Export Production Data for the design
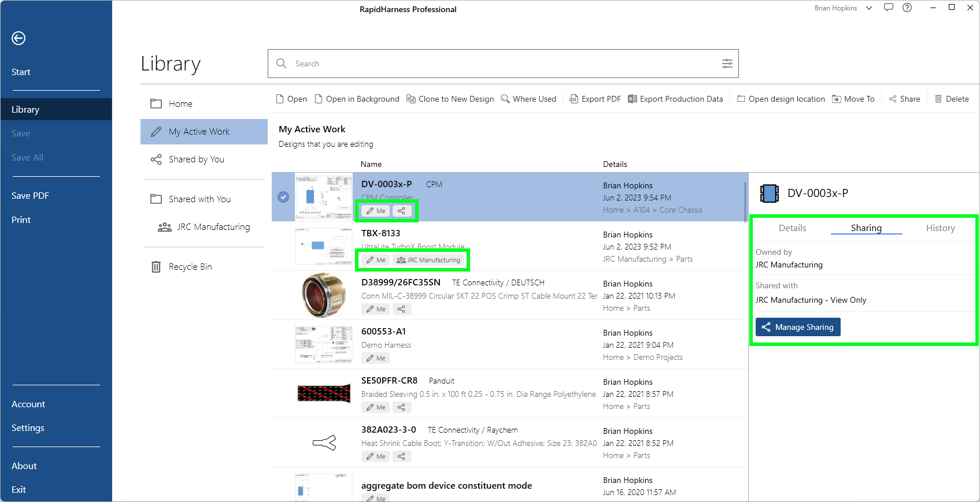 tap(675, 99)
